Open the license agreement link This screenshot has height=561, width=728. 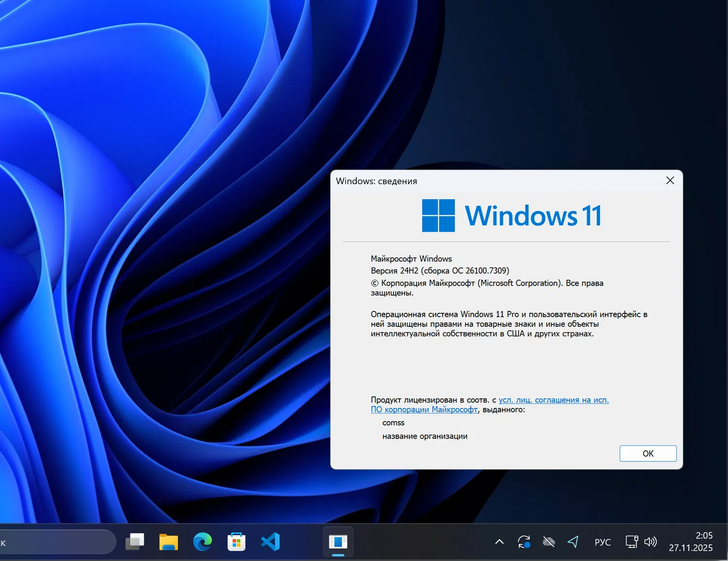point(553,400)
